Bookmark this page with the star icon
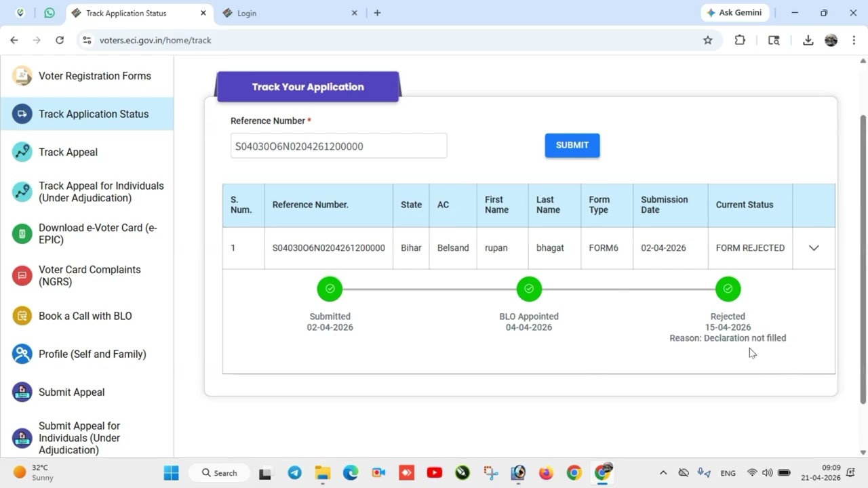868x488 pixels. (708, 40)
